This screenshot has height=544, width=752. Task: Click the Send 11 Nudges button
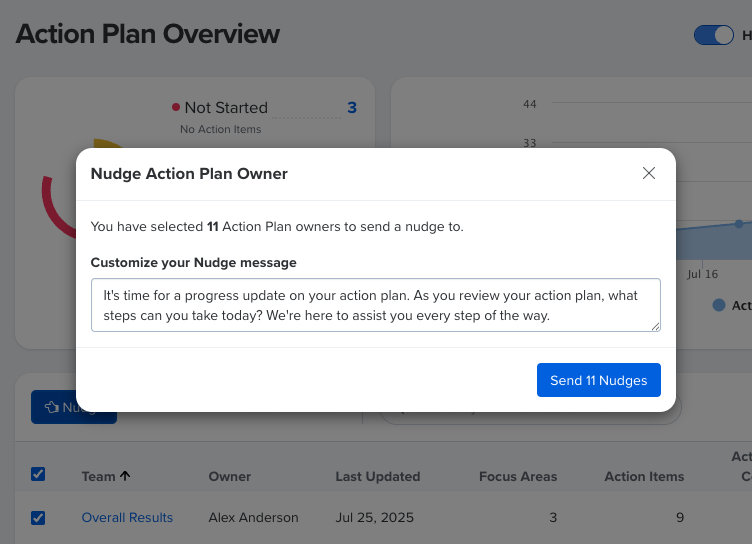tap(598, 380)
